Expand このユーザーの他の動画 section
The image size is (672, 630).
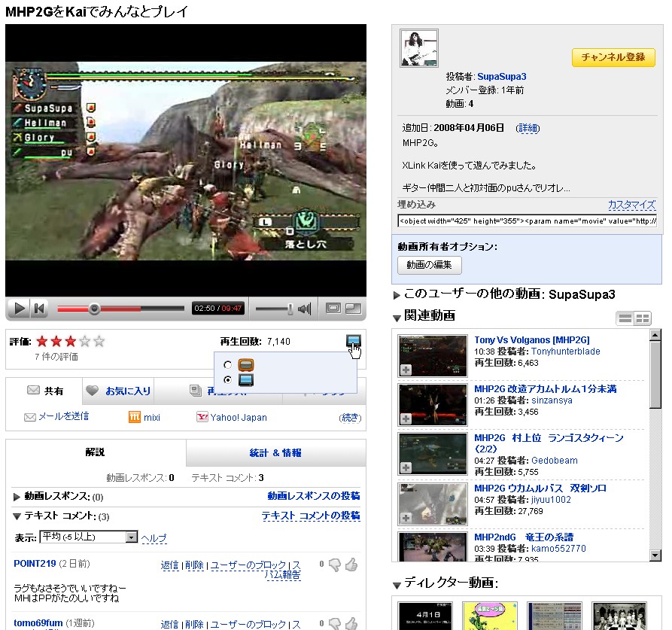pyautogui.click(x=397, y=295)
